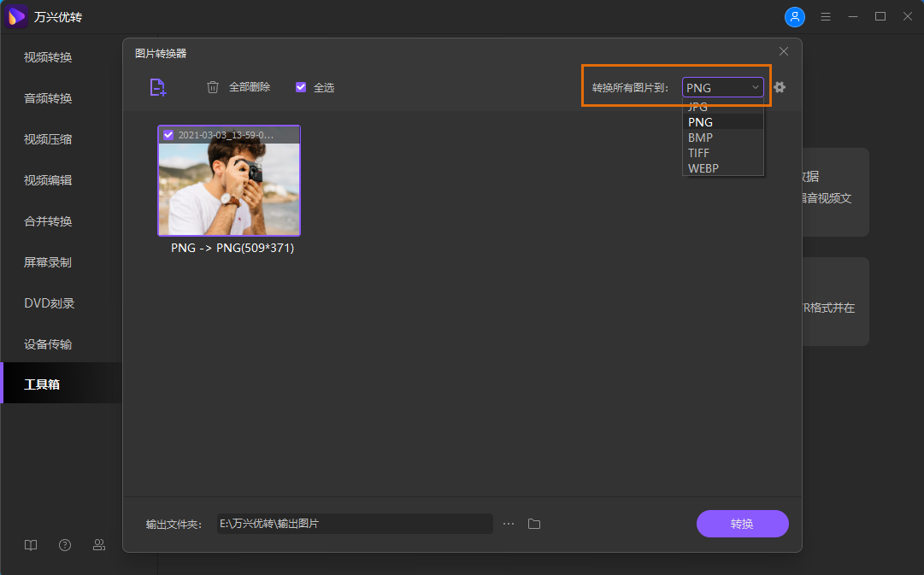Open the hamburger menu in title bar
924x575 pixels.
coord(826,16)
